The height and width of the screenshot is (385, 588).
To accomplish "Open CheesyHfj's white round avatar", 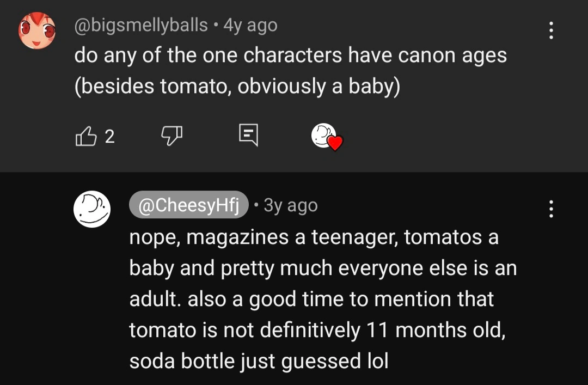I will (92, 209).
